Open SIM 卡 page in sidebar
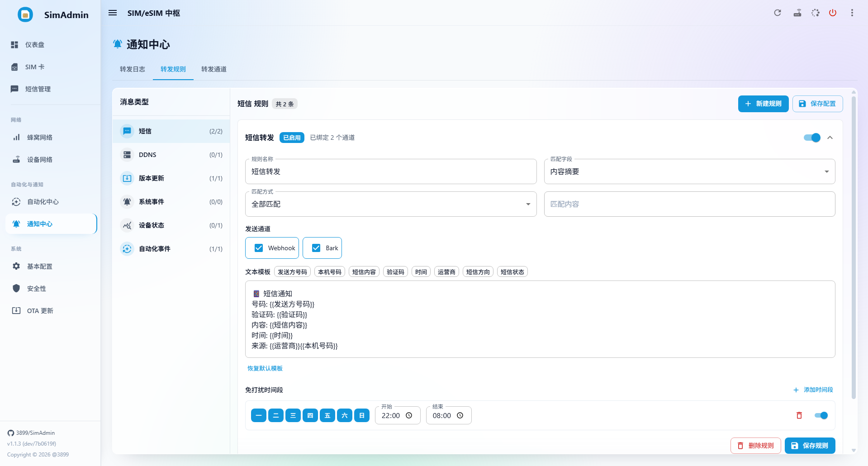Viewport: 868px width, 466px height. coord(50,67)
